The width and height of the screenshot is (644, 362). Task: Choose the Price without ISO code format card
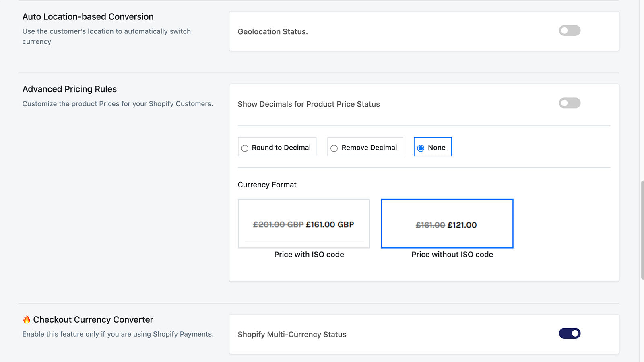point(447,224)
